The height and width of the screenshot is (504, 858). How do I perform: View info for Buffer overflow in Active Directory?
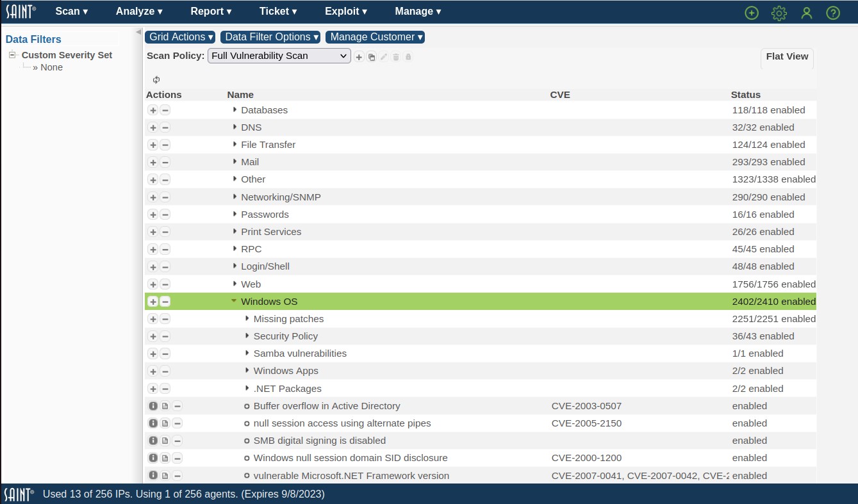click(153, 406)
